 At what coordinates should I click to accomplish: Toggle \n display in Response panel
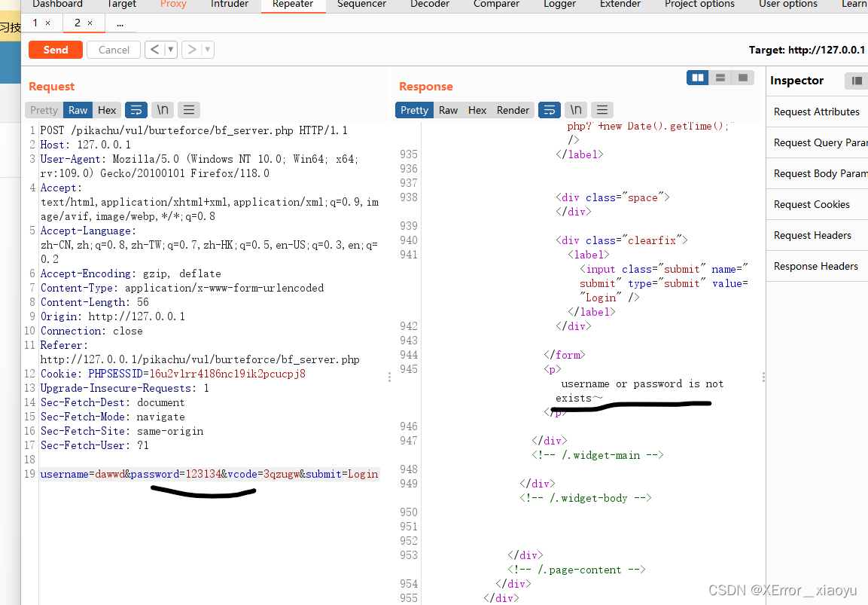coord(576,110)
